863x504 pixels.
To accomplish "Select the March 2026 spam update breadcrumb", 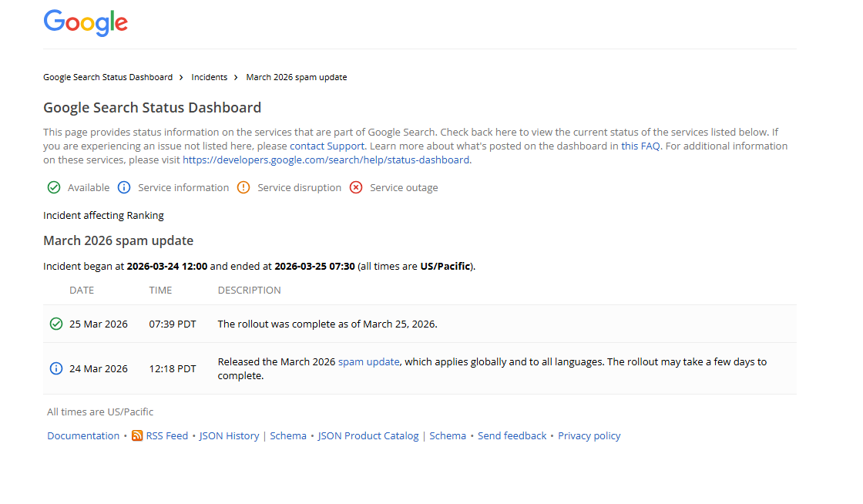I will point(297,77).
